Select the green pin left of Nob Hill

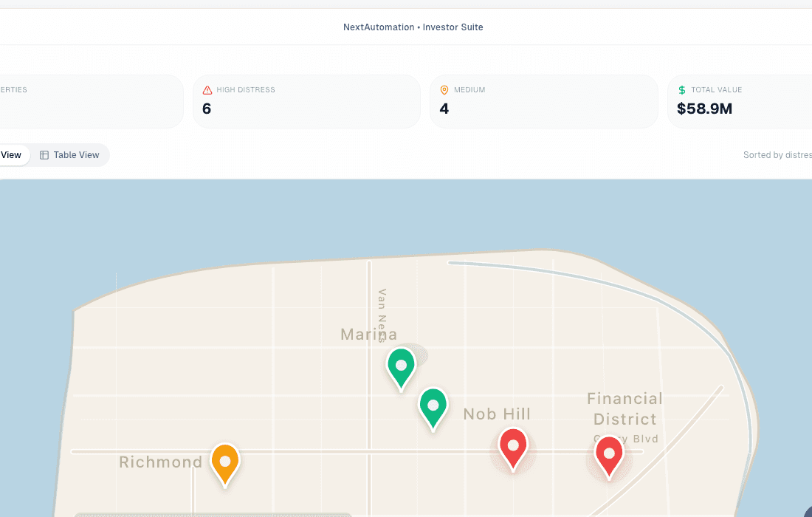(433, 406)
